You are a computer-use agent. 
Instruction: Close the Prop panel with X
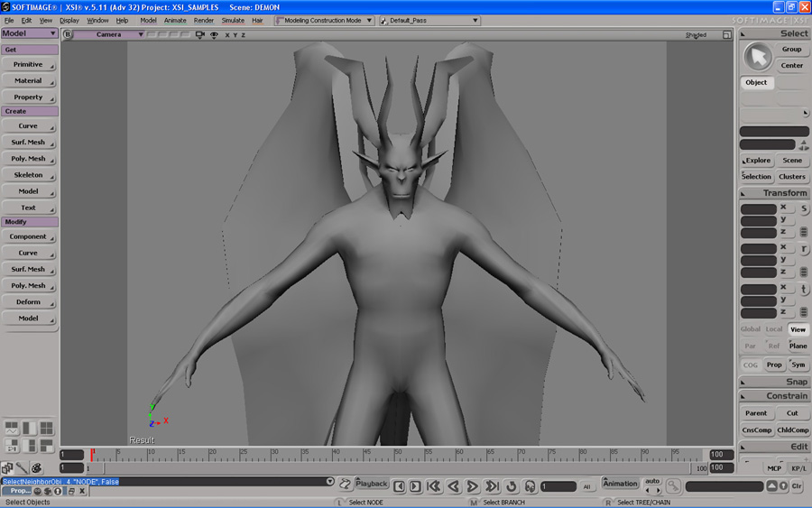pos(82,491)
